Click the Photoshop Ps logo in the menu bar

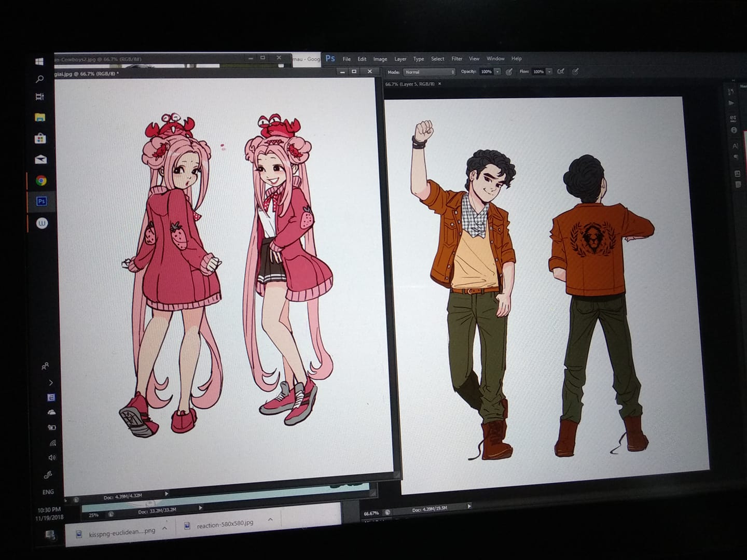330,59
